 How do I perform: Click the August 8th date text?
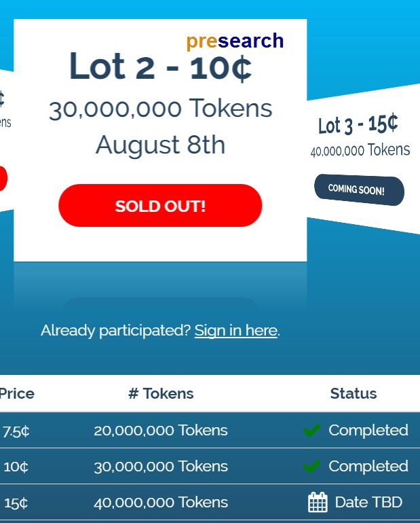pos(160,145)
